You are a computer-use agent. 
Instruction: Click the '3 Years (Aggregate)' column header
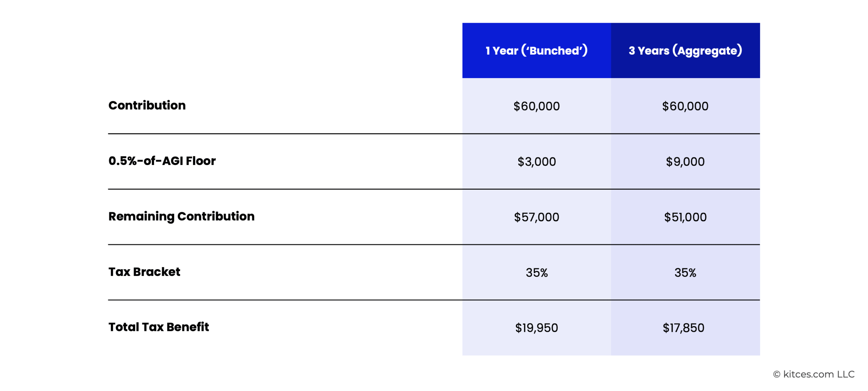[x=685, y=51]
